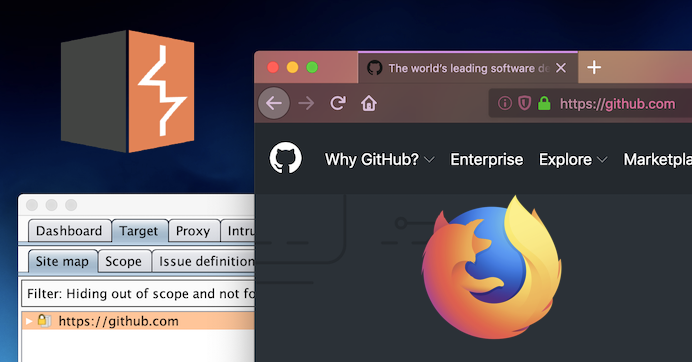The width and height of the screenshot is (692, 362).
Task: Select the world's leading software tab
Action: click(468, 68)
